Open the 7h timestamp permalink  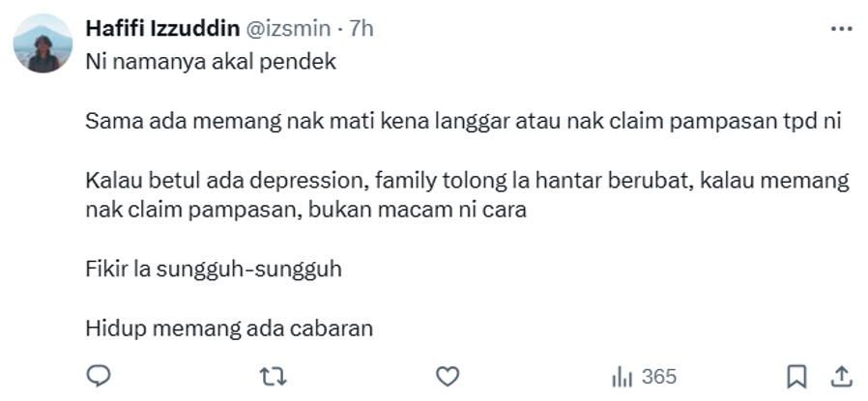pos(362,28)
